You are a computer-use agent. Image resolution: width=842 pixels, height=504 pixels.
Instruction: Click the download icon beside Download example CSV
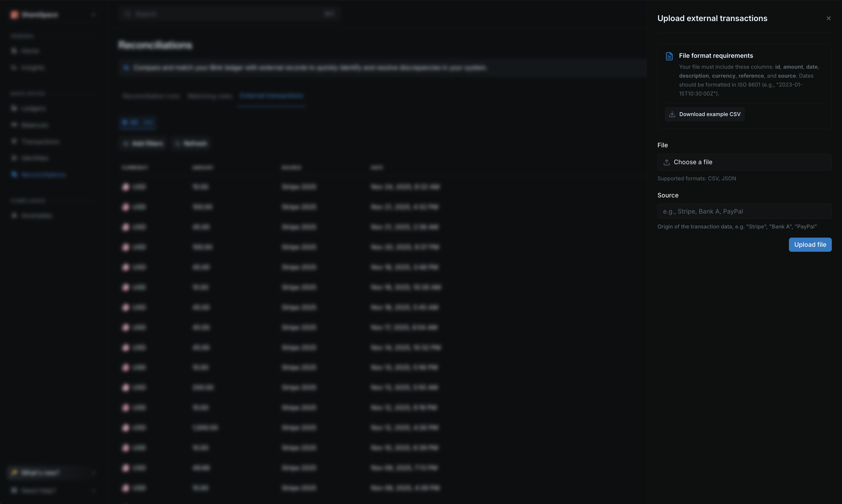click(x=672, y=114)
